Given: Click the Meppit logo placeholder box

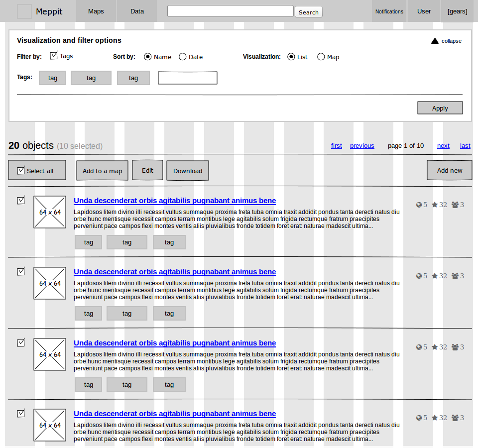Looking at the screenshot, I should 24,11.
